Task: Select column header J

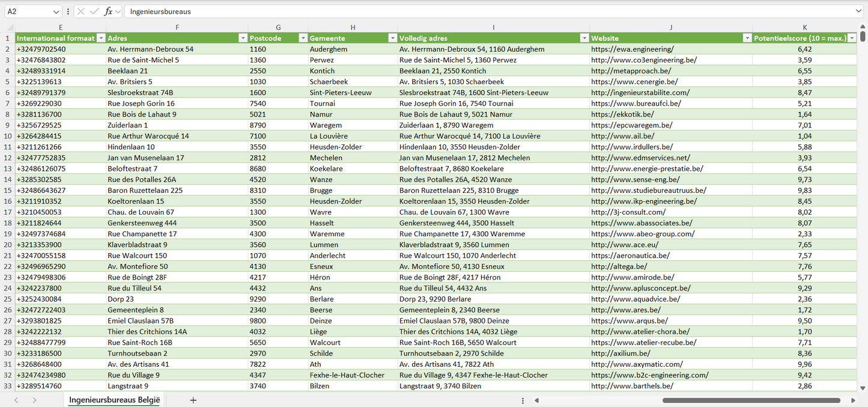Action: pos(670,27)
